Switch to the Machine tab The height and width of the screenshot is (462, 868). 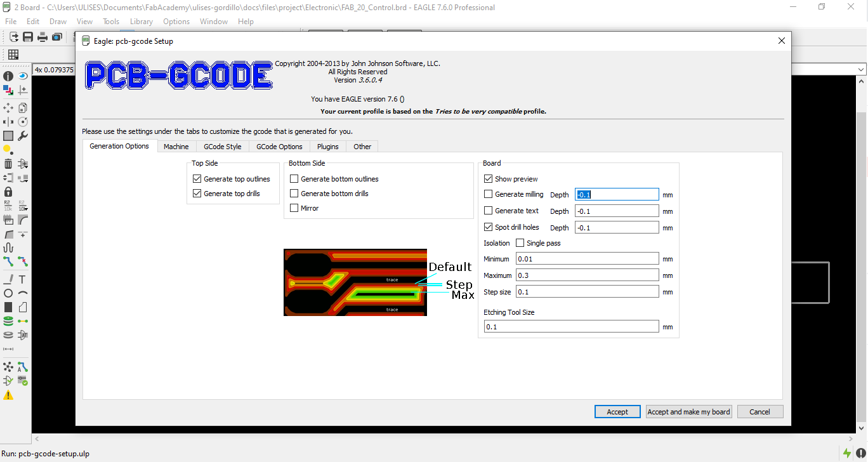(x=176, y=147)
